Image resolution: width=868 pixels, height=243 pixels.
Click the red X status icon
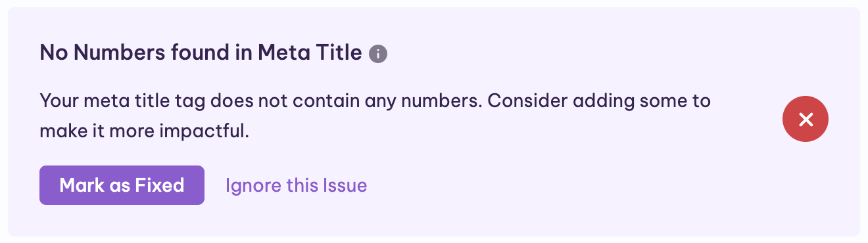(x=806, y=119)
